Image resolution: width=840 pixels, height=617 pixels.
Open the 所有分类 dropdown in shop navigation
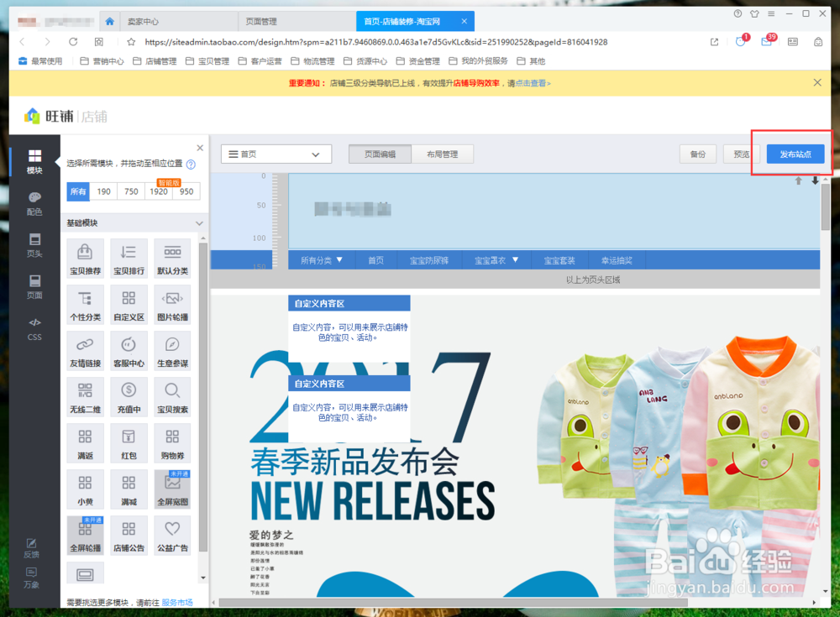(320, 259)
